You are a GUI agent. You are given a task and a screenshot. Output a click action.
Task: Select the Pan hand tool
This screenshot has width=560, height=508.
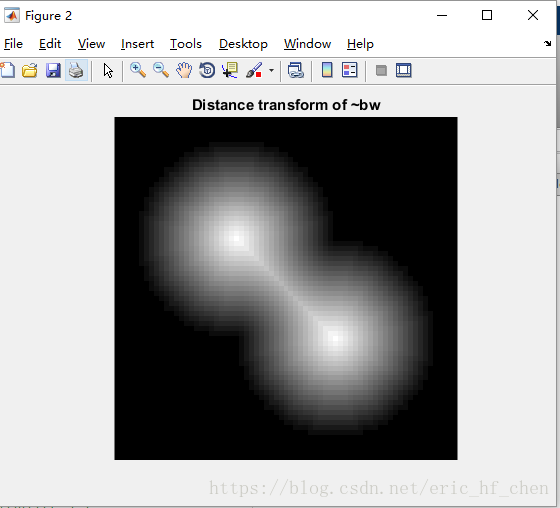coord(184,70)
